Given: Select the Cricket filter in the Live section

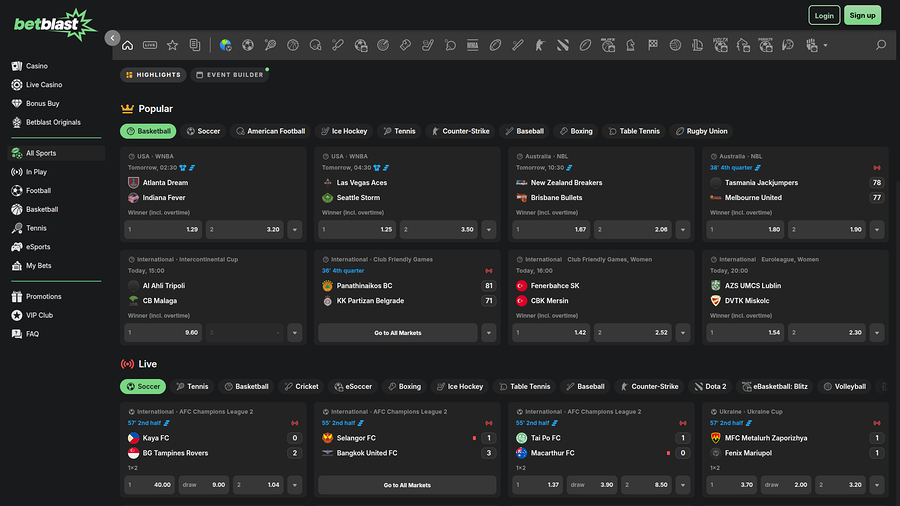Looking at the screenshot, I should (x=301, y=386).
